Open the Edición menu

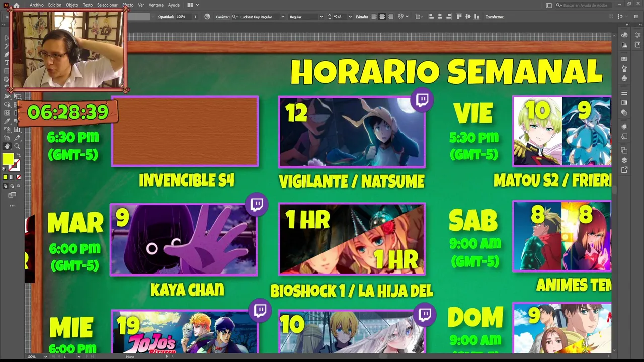[x=55, y=5]
